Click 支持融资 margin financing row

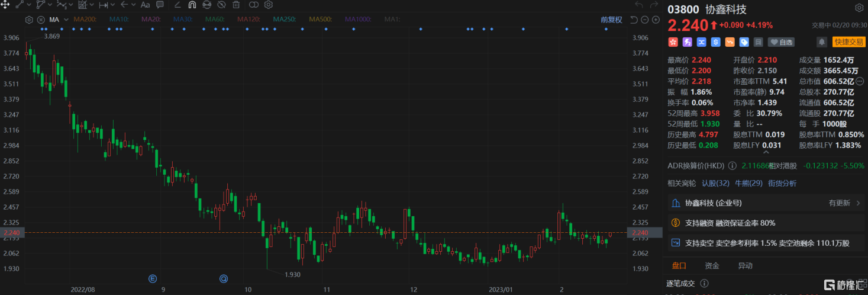767,223
